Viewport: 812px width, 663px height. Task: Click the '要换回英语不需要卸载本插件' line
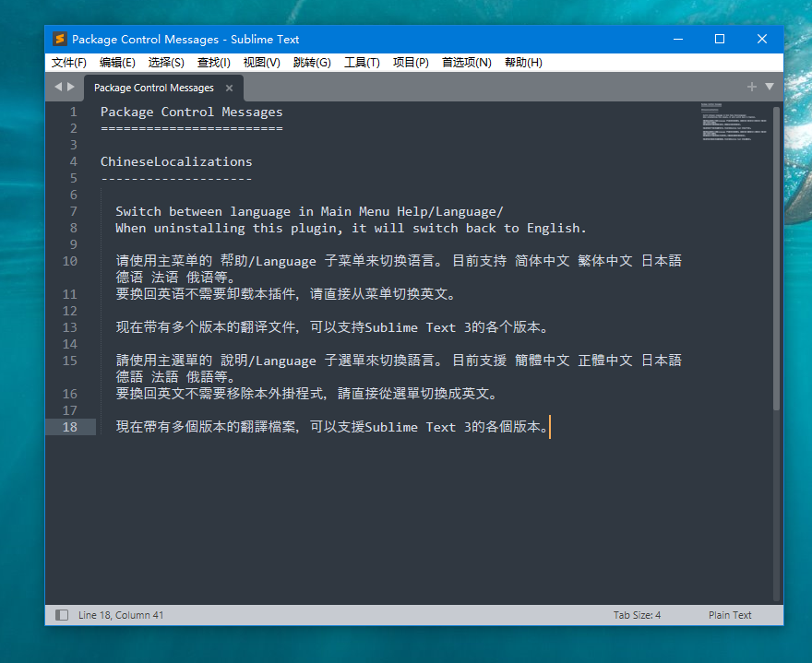tap(286, 294)
